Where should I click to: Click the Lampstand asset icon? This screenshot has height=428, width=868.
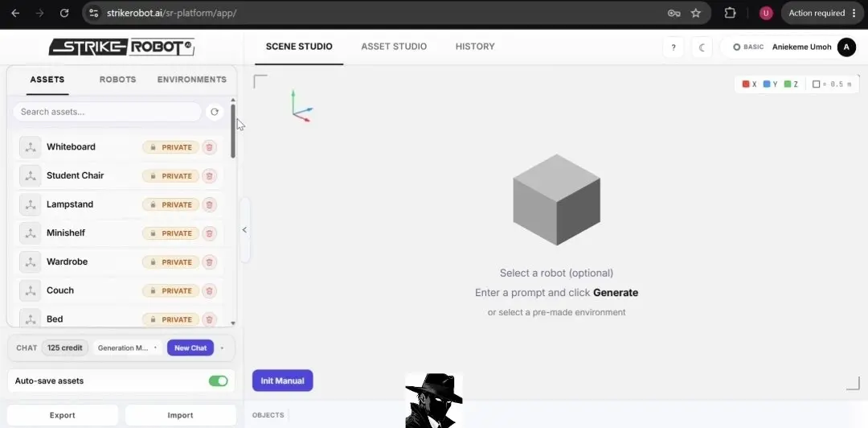(30, 204)
